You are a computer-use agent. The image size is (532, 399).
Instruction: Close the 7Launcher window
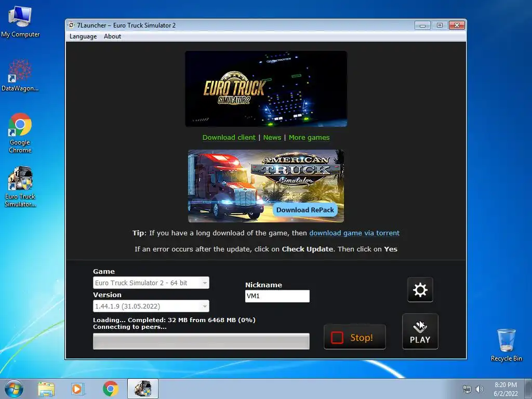[457, 25]
